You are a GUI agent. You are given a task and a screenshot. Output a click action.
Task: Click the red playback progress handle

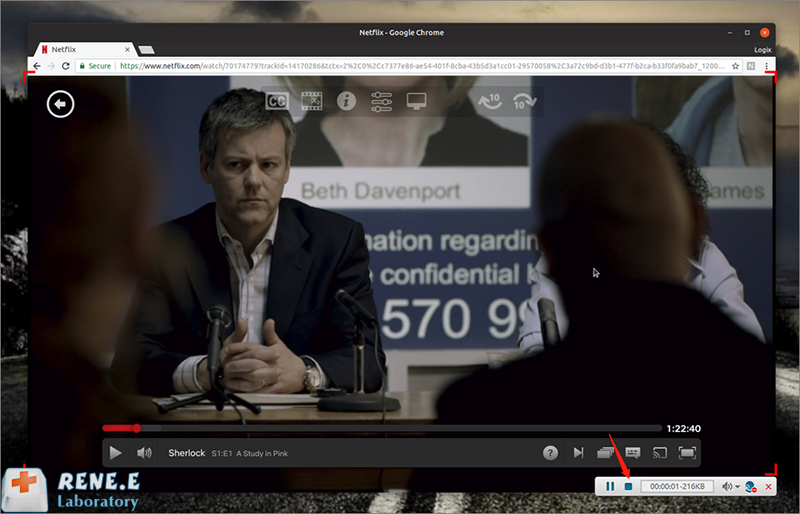(x=137, y=428)
